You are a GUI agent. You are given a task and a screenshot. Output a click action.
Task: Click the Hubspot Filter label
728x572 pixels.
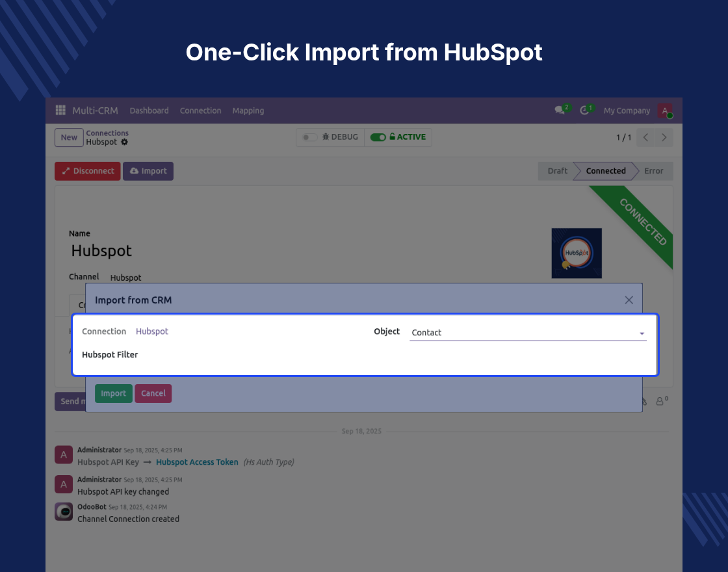[110, 355]
